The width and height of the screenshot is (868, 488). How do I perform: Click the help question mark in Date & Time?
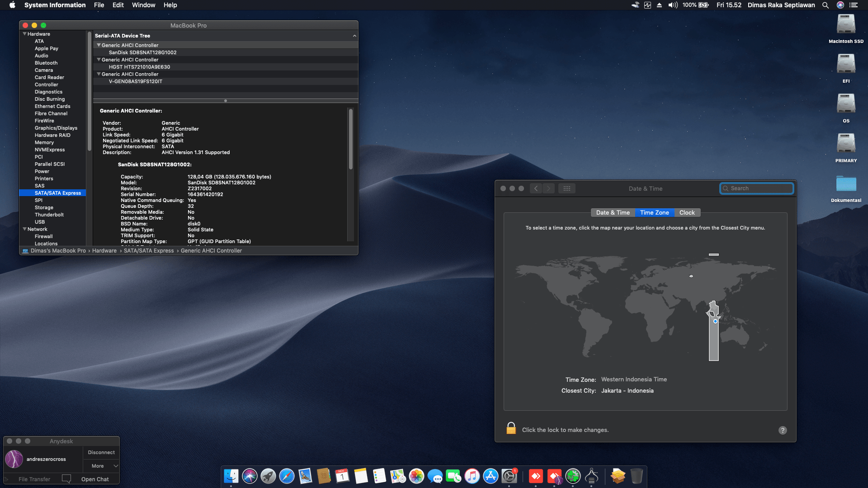pyautogui.click(x=783, y=430)
